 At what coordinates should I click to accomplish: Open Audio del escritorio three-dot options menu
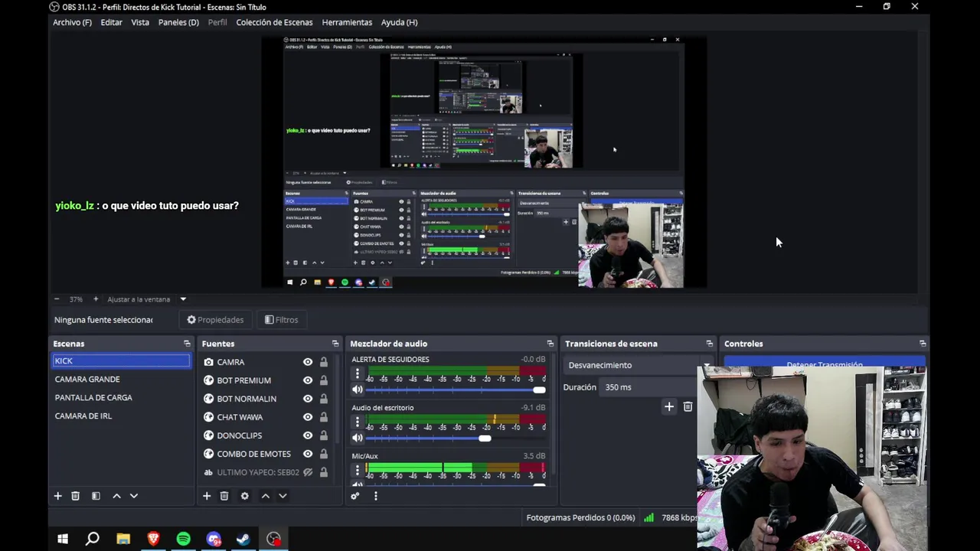[x=357, y=422]
